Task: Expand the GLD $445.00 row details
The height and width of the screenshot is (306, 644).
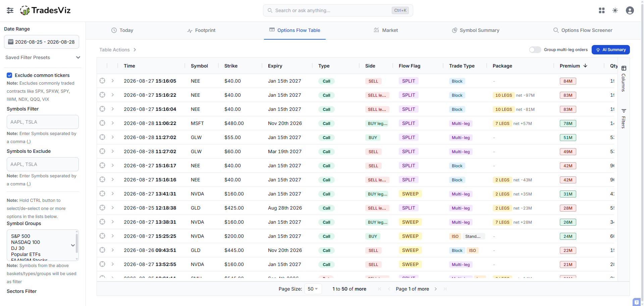Action: pos(113,250)
